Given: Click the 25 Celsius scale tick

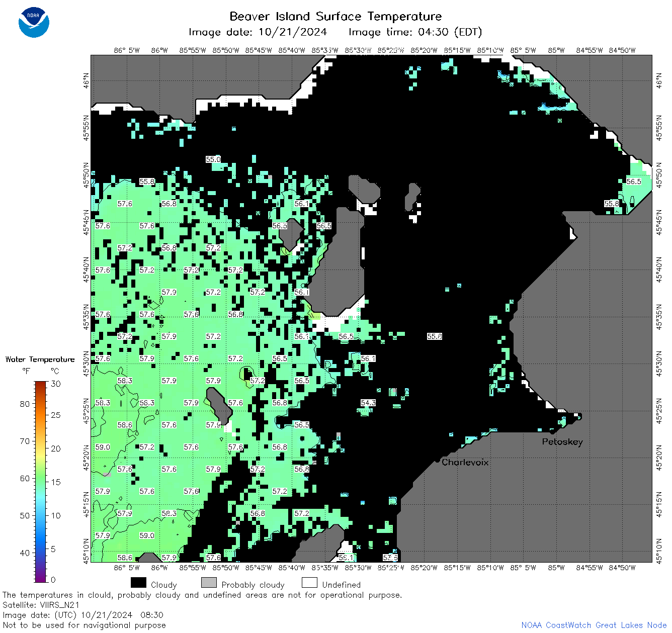Looking at the screenshot, I should click(56, 415).
